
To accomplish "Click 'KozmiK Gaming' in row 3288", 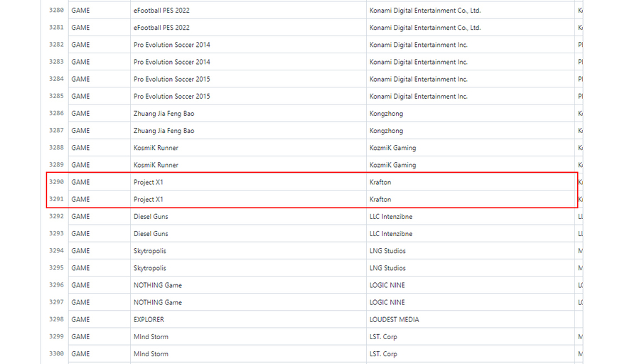I will (392, 148).
